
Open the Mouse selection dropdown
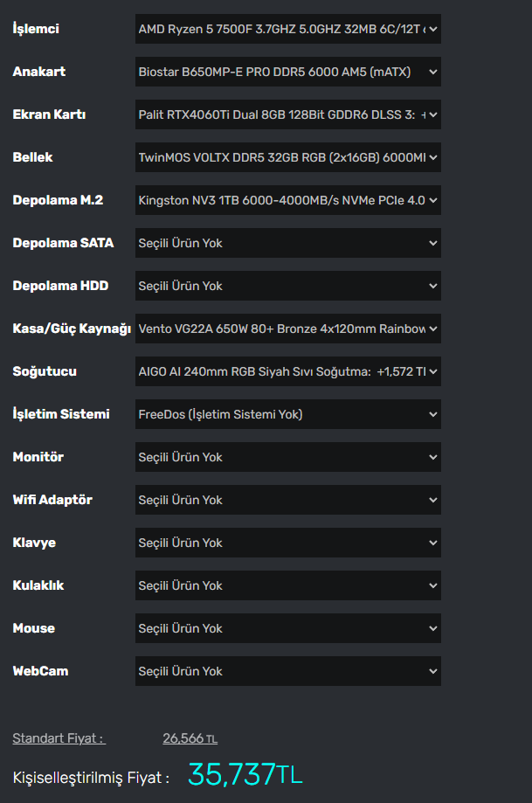[287, 628]
